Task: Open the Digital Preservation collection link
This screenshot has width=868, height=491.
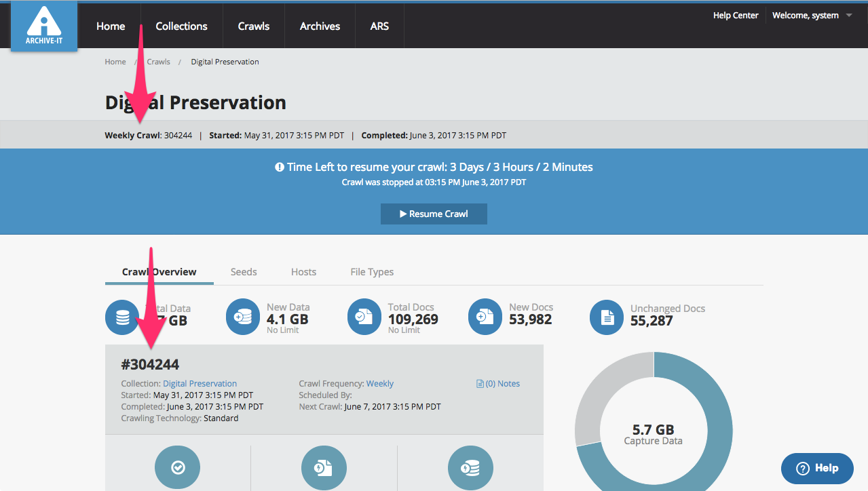Action: pyautogui.click(x=200, y=384)
